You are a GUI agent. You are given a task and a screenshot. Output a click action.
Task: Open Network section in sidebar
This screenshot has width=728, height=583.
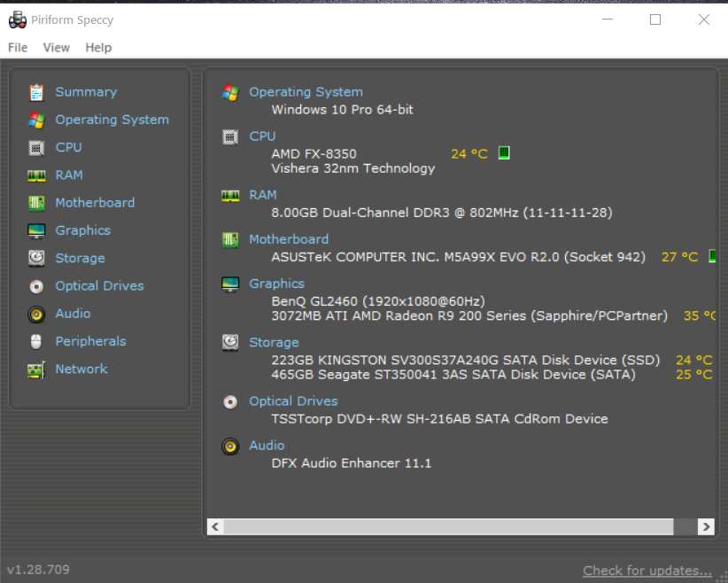click(81, 369)
